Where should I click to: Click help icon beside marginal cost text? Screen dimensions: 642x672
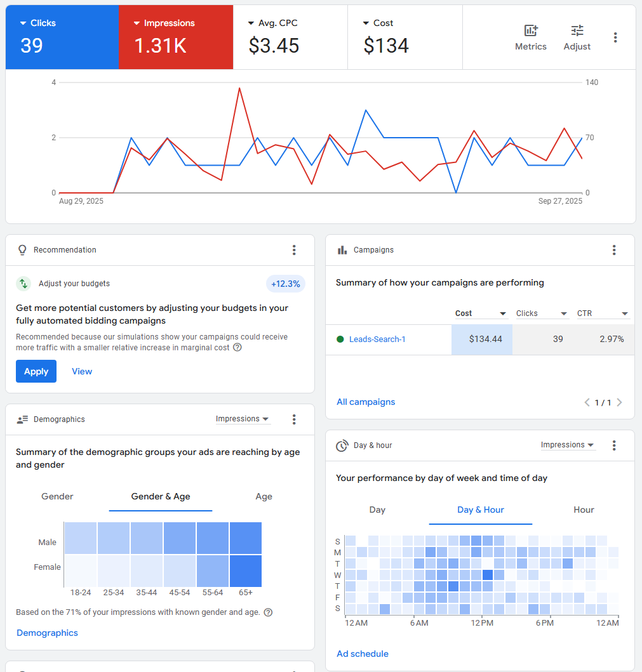237,347
